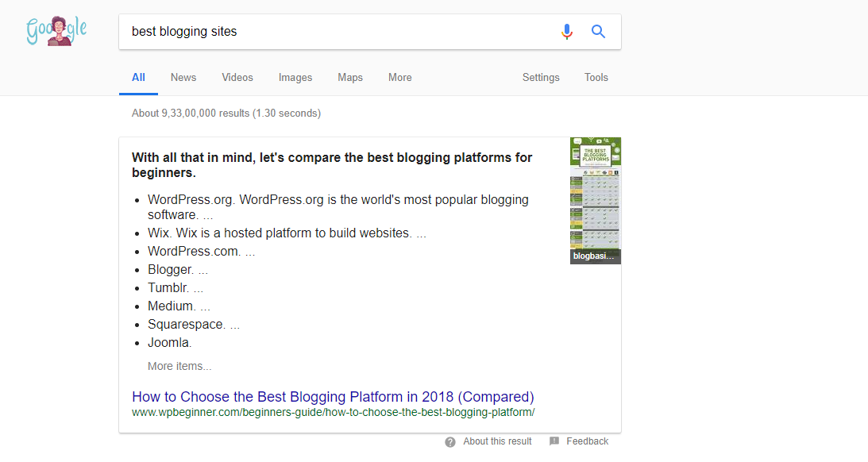Open the Settings menu

point(541,78)
